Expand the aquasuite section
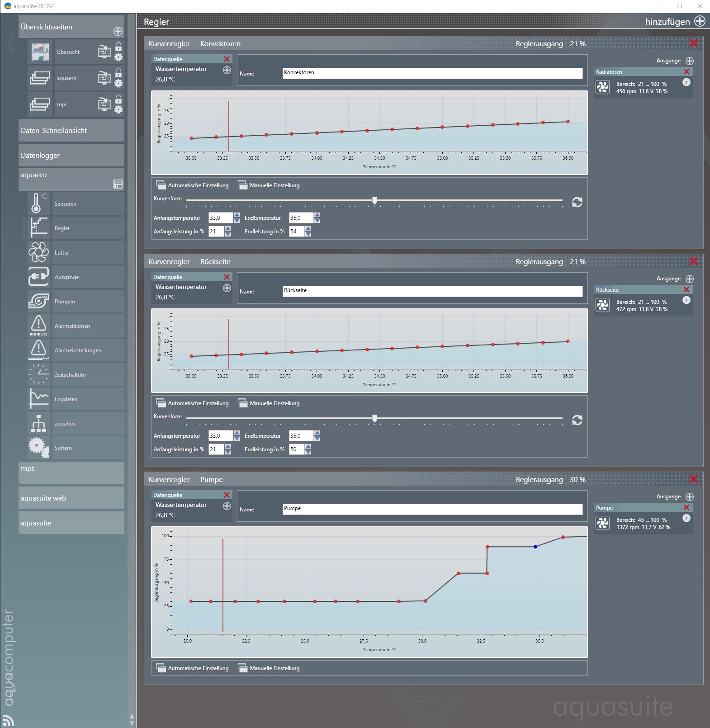The image size is (710, 728). coord(71,523)
